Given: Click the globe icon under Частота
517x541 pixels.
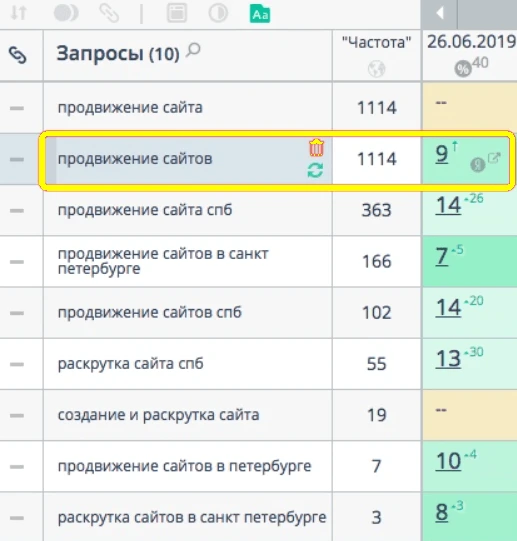Looking at the screenshot, I should tap(376, 69).
